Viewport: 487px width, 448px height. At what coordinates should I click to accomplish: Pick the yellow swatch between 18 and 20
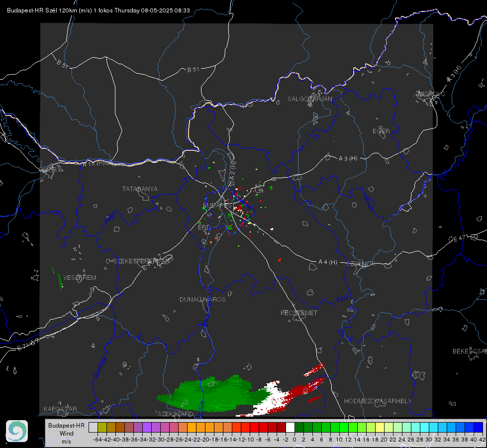tap(380, 427)
